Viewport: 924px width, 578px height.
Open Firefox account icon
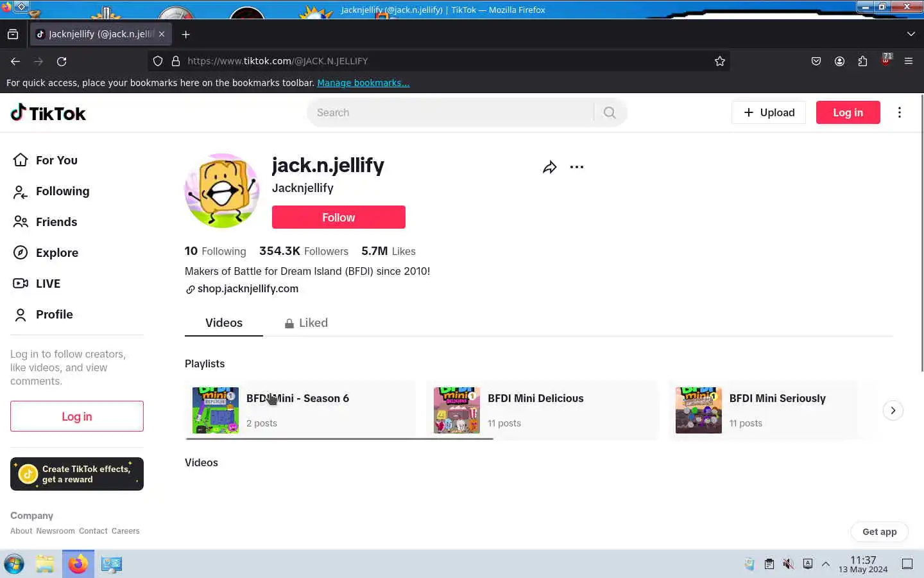coord(839,61)
